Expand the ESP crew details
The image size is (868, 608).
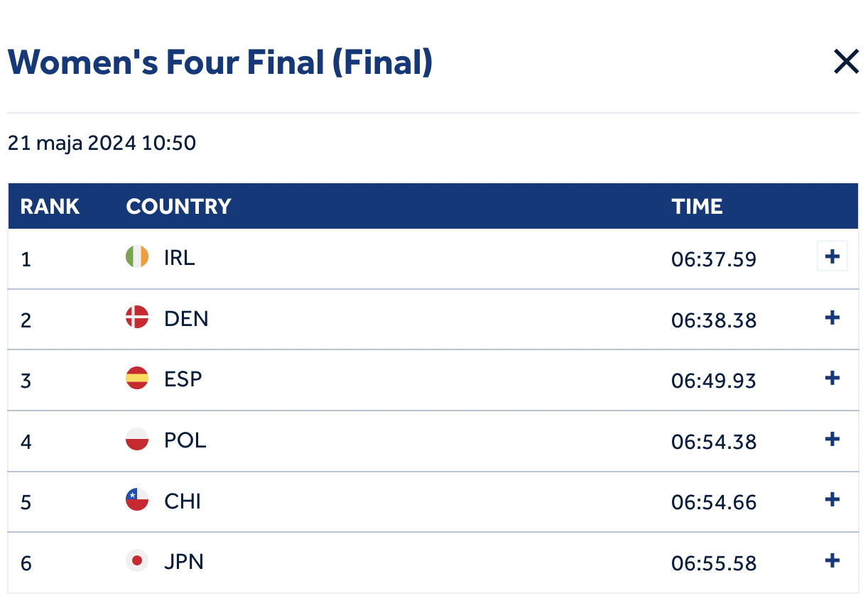tap(832, 379)
